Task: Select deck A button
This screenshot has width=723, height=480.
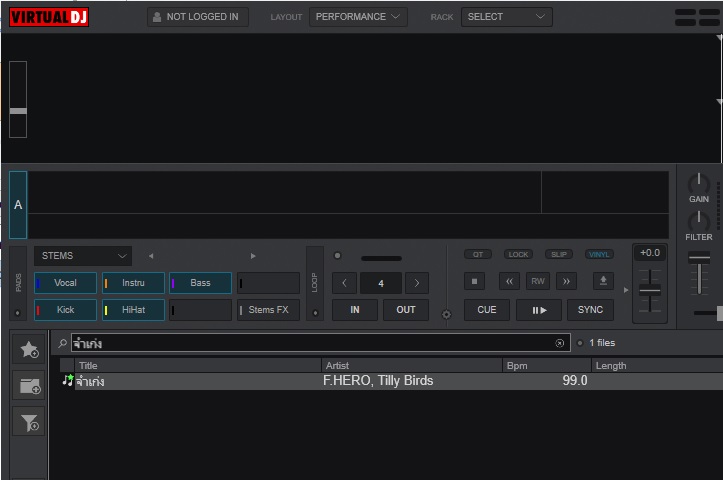Action: pos(18,205)
